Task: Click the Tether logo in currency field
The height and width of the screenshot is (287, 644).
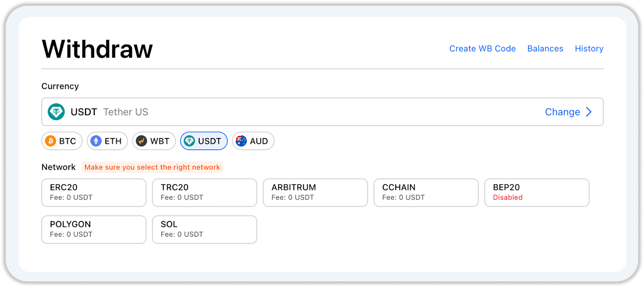Action: pos(56,112)
